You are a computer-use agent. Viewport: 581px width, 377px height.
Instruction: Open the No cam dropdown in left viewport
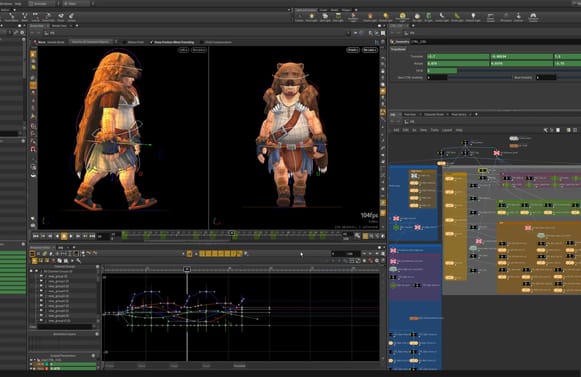click(x=199, y=50)
